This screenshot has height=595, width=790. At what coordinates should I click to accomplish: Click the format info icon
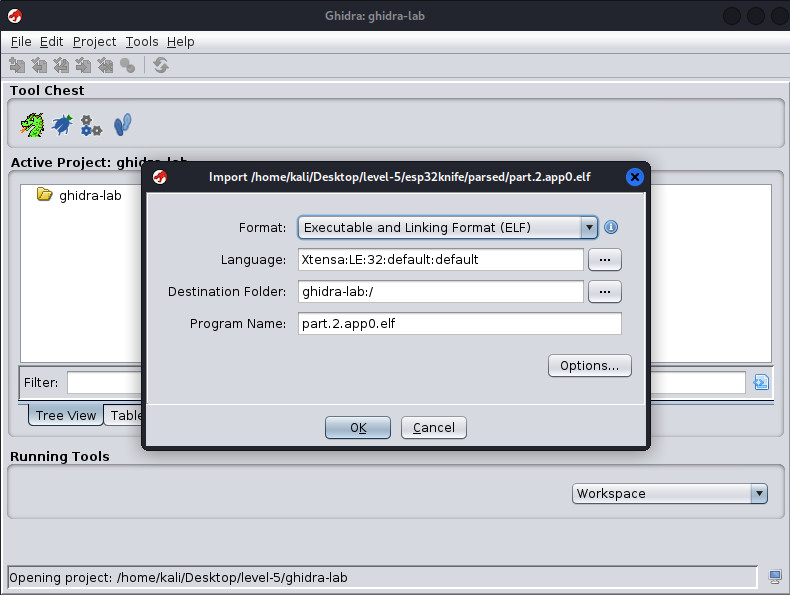click(611, 228)
